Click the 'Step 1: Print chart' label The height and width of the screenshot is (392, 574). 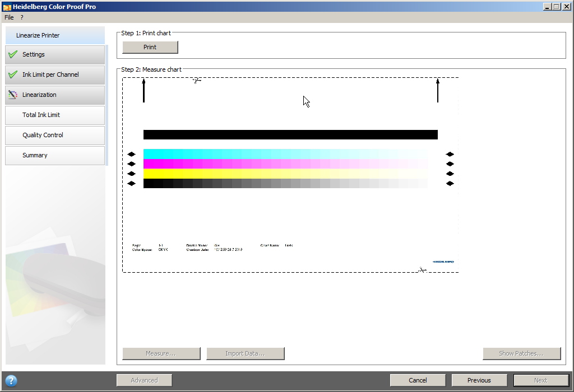point(146,33)
